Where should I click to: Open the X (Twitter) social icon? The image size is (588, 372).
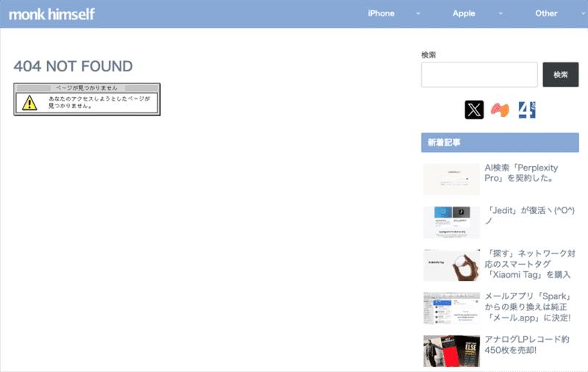(x=474, y=110)
